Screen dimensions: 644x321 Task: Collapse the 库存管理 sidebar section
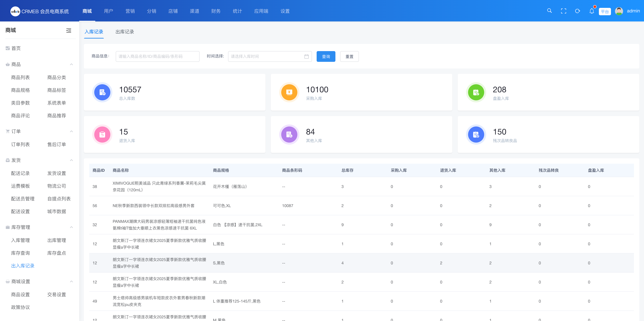click(71, 227)
